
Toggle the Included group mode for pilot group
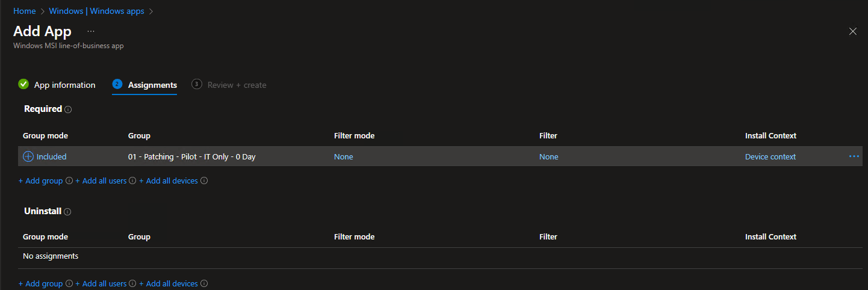click(45, 156)
